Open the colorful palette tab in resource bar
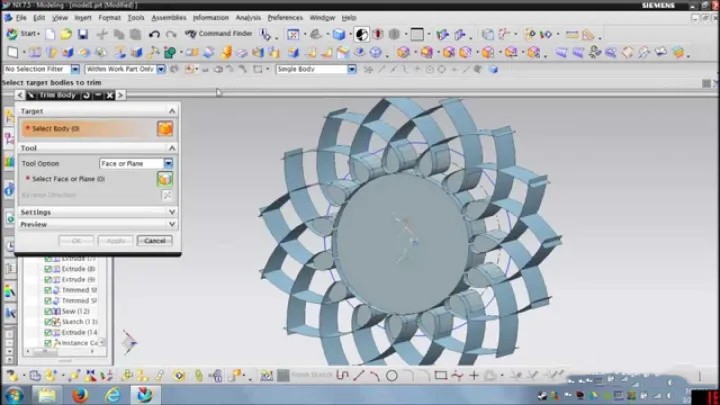Image resolution: width=720 pixels, height=405 pixels. tap(10, 291)
